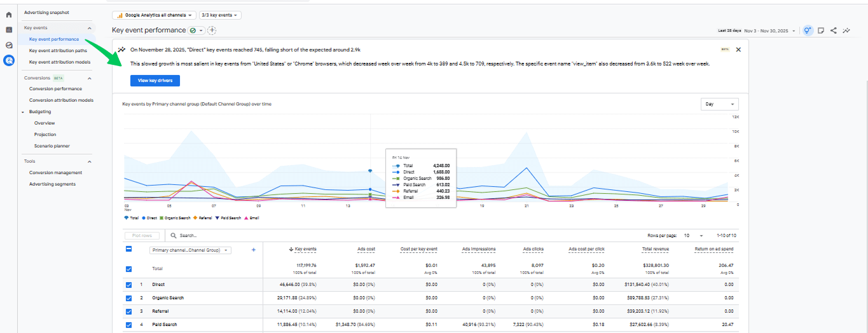Dismiss the insight banner with X
868x333 pixels.
(738, 49)
